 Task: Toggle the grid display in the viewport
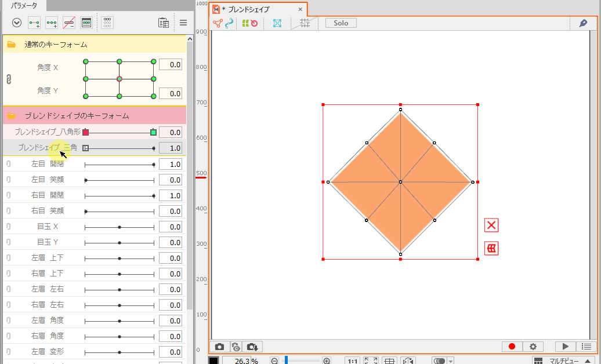305,23
